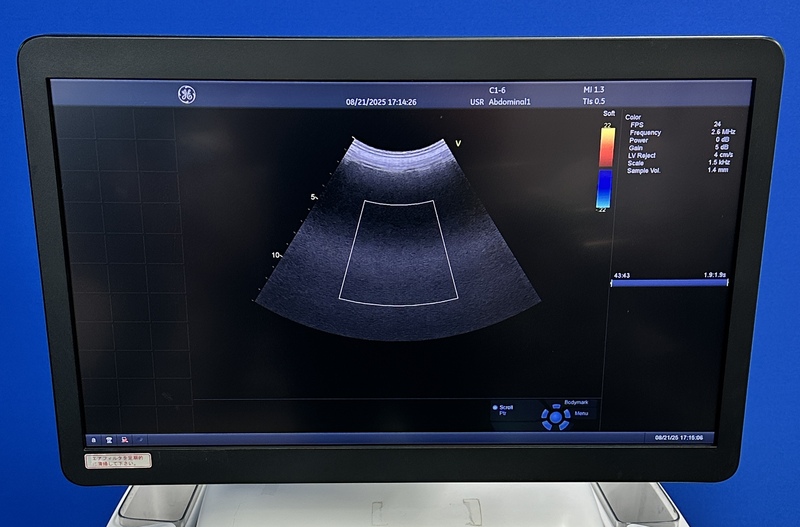800x527 pixels.
Task: Click the blue trackball icon's center
Action: 555,417
